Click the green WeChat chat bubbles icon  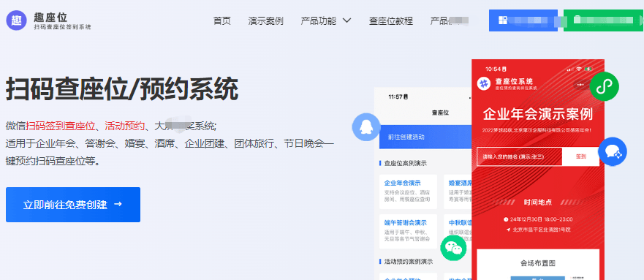click(x=453, y=248)
